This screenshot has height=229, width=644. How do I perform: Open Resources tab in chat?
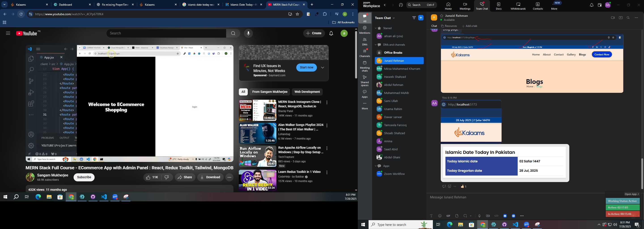pyautogui.click(x=449, y=26)
